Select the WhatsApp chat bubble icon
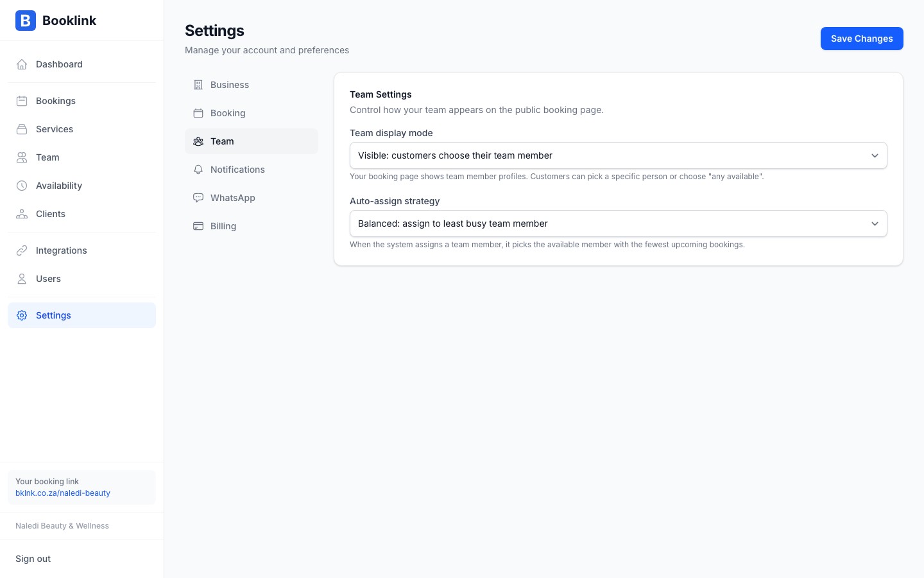 198,198
